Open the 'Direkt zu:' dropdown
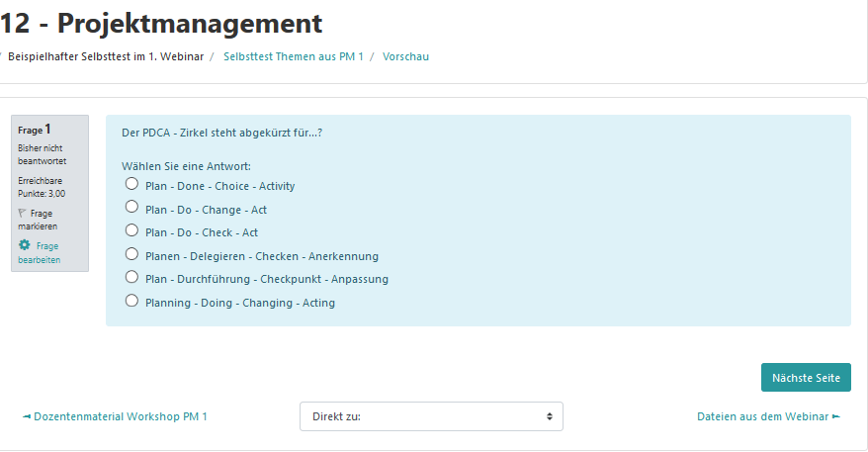868x452 pixels. pos(431,416)
